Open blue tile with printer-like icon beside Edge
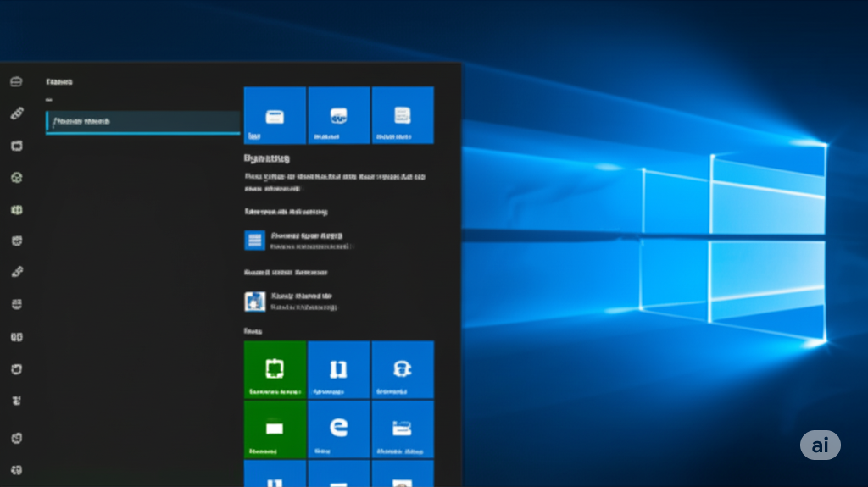Screen dimensions: 868x487 pyautogui.click(x=403, y=429)
